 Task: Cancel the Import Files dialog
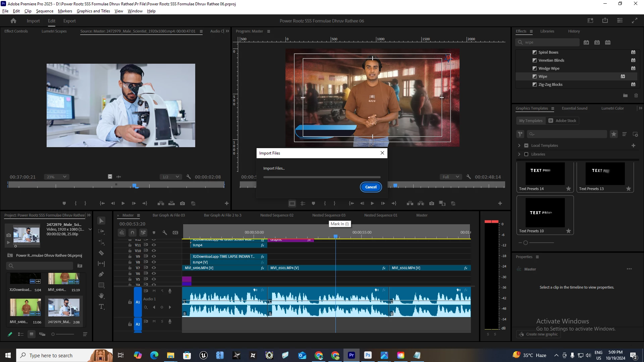click(x=371, y=187)
